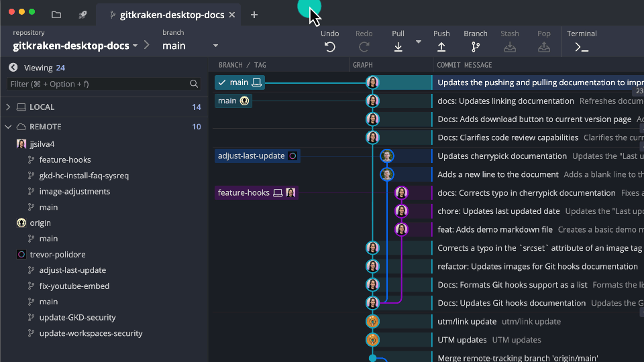This screenshot has height=362, width=644.
Task: Collapse the REMOTE section
Action: (x=8, y=127)
